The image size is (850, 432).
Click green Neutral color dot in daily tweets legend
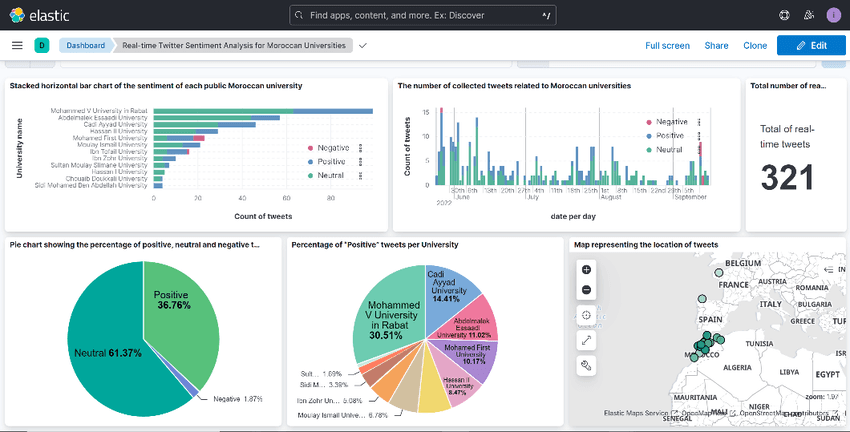pos(649,150)
